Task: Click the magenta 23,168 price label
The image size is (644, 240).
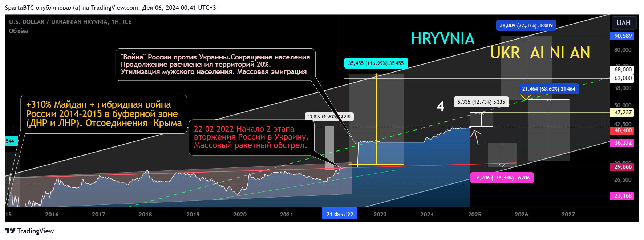Action: pyautogui.click(x=622, y=196)
